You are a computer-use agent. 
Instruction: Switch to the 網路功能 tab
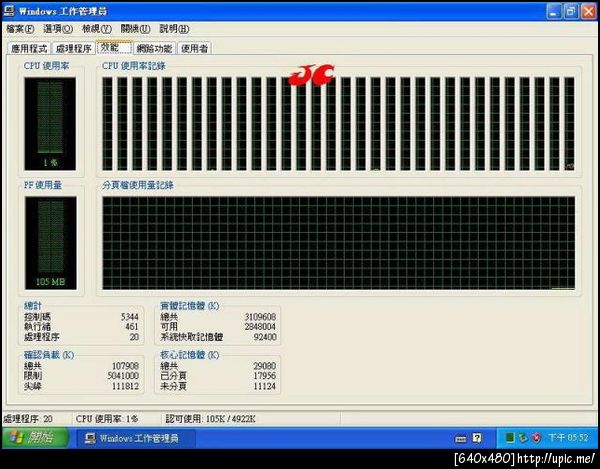point(155,49)
